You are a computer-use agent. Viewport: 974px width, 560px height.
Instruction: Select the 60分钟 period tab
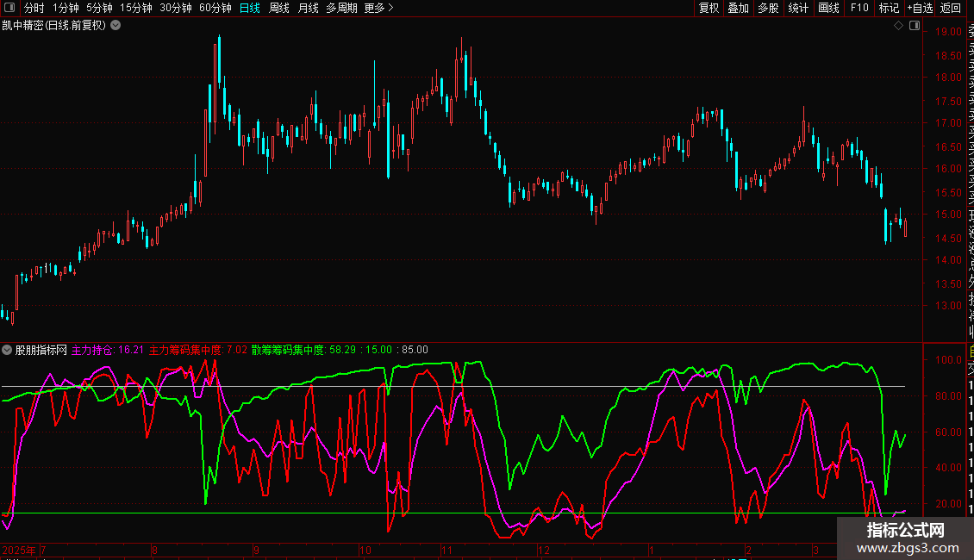tap(215, 8)
